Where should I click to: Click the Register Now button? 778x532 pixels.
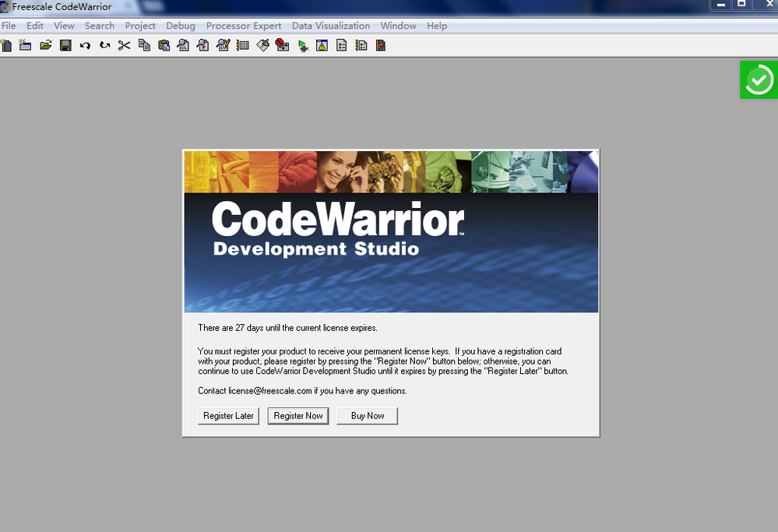[x=297, y=415]
